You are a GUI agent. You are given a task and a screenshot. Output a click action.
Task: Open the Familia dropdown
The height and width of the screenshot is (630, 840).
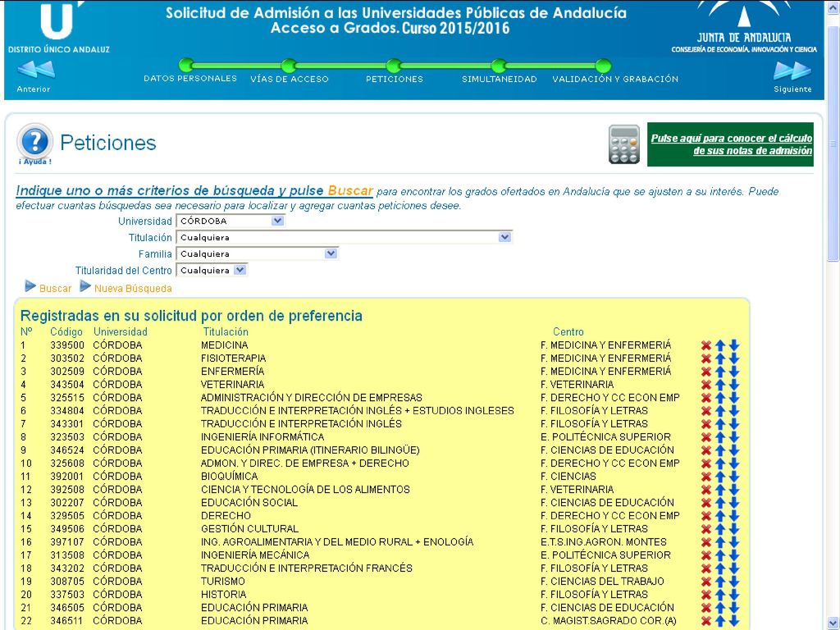pyautogui.click(x=257, y=254)
